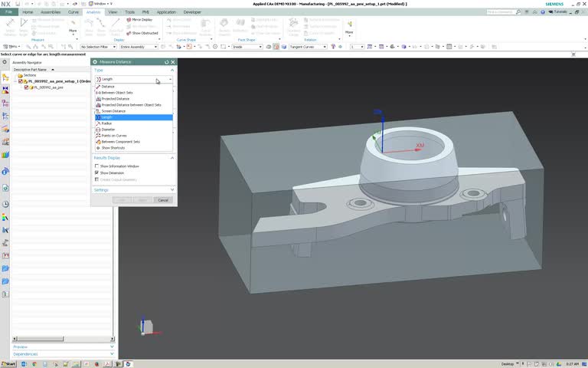The width and height of the screenshot is (588, 368).
Task: Click the Windows Start button
Action: coord(9,363)
